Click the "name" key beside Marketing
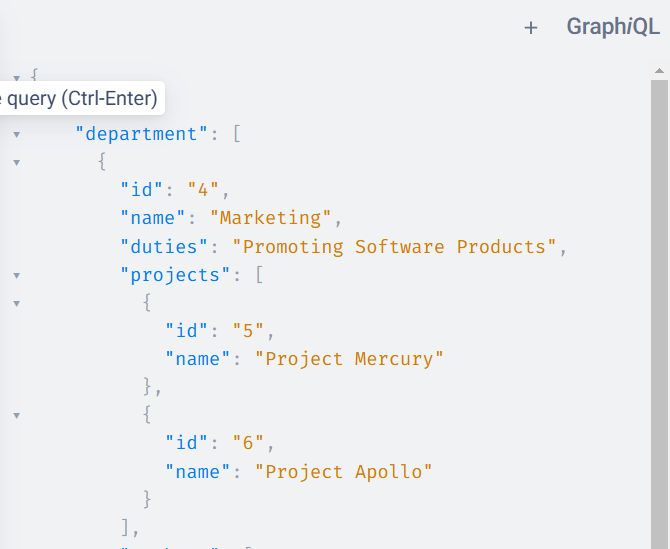Viewport: 670px width, 549px height. pos(153,218)
